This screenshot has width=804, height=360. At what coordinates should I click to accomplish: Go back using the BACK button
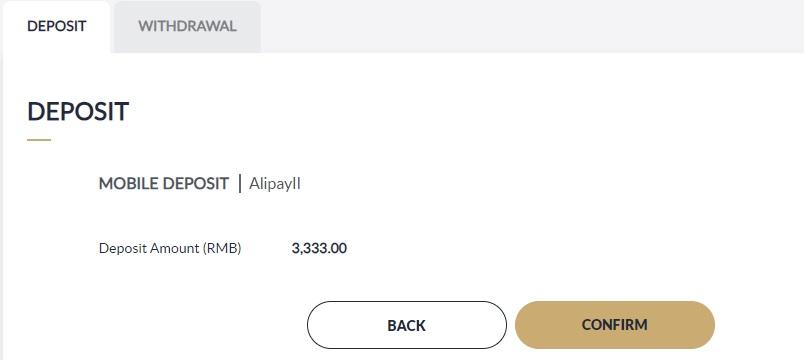(407, 325)
